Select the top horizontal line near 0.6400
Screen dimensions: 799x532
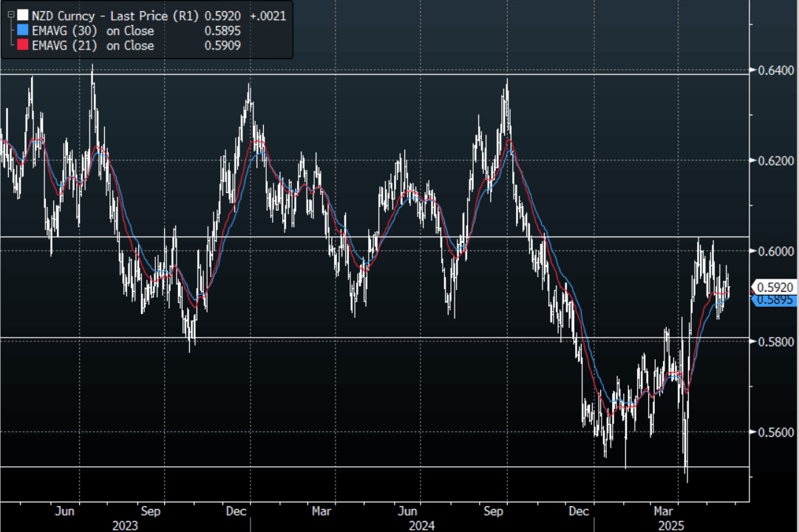click(370, 74)
